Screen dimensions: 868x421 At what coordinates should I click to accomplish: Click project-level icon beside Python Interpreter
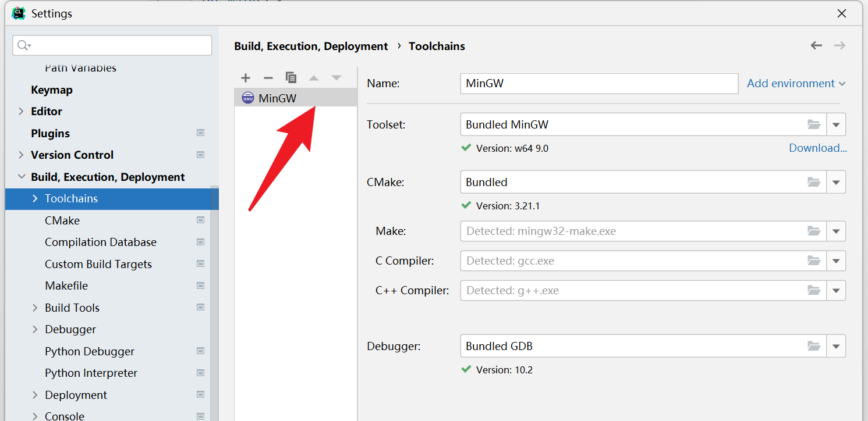tap(201, 373)
